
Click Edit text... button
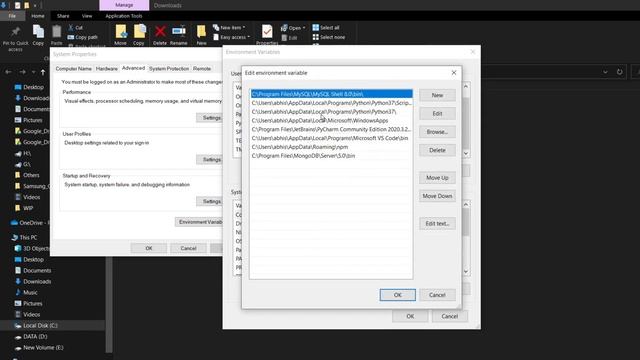coord(437,224)
